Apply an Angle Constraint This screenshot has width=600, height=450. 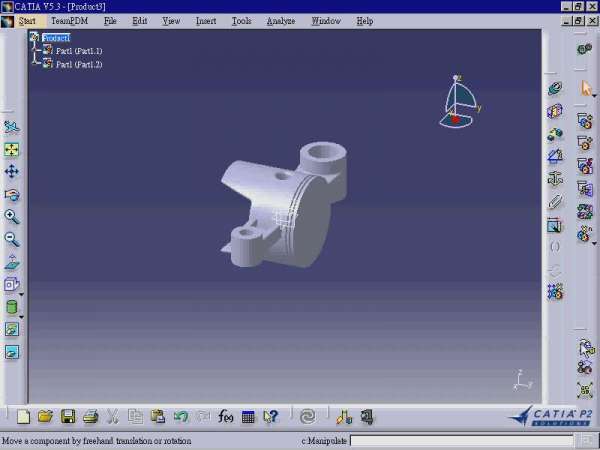pyautogui.click(x=555, y=156)
